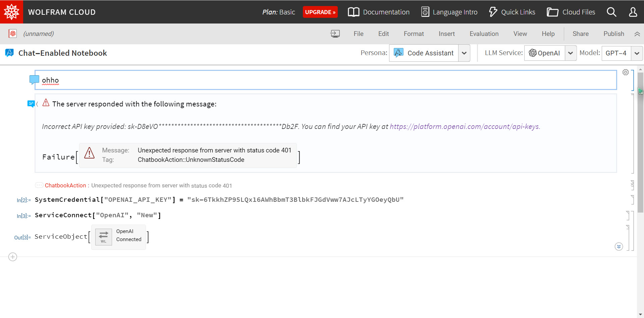Select the In[3] cell bracket
Image resolution: width=644 pixels, height=318 pixels.
(x=628, y=215)
